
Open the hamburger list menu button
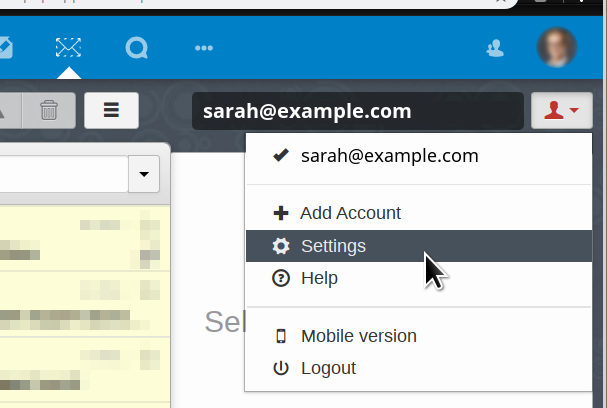click(111, 110)
